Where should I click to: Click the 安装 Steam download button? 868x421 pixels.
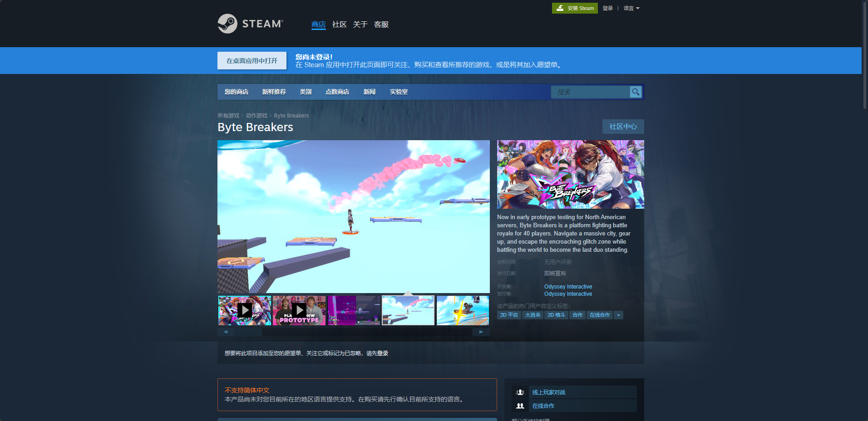(575, 8)
